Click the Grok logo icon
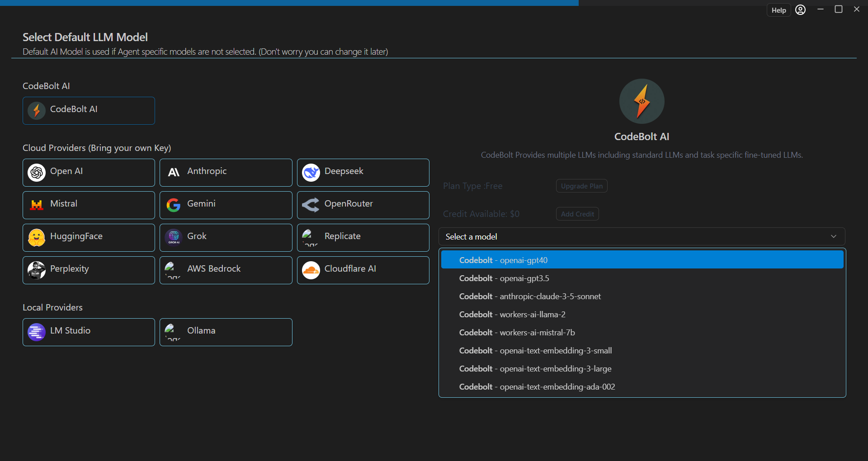868x461 pixels. pos(174,237)
